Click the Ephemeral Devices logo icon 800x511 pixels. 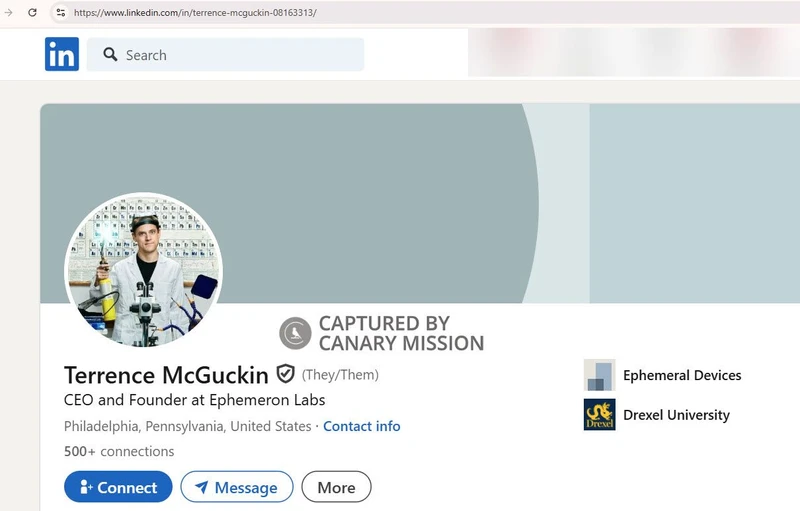click(599, 375)
